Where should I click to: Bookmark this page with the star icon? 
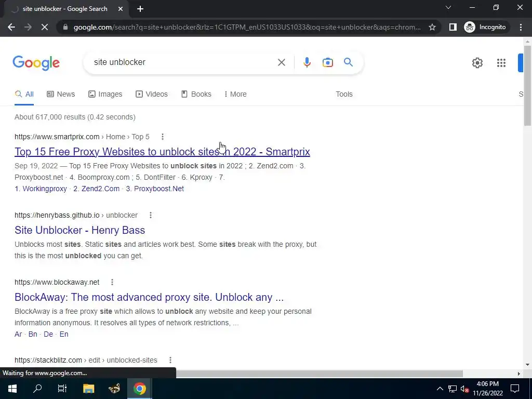[x=432, y=27]
